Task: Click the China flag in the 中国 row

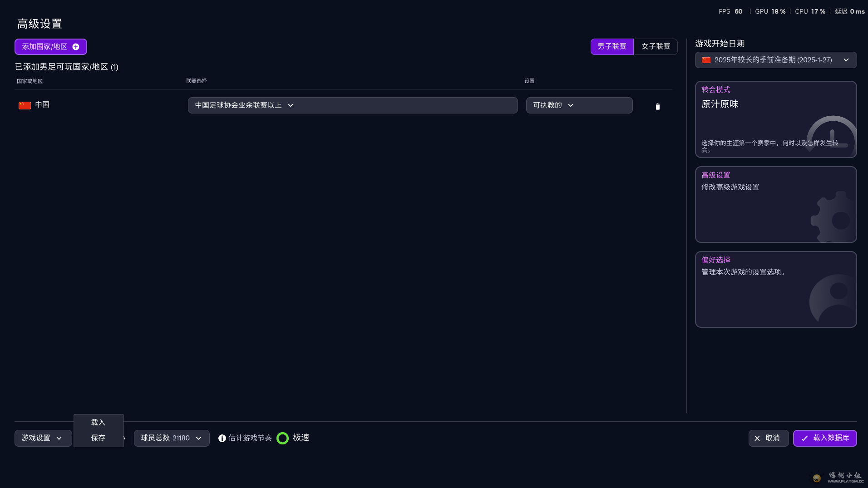Action: (x=25, y=105)
